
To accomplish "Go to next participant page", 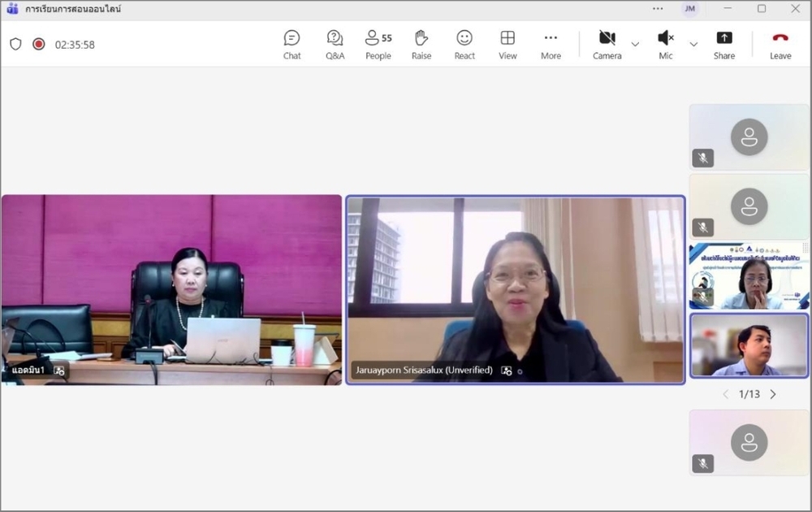I will point(773,394).
